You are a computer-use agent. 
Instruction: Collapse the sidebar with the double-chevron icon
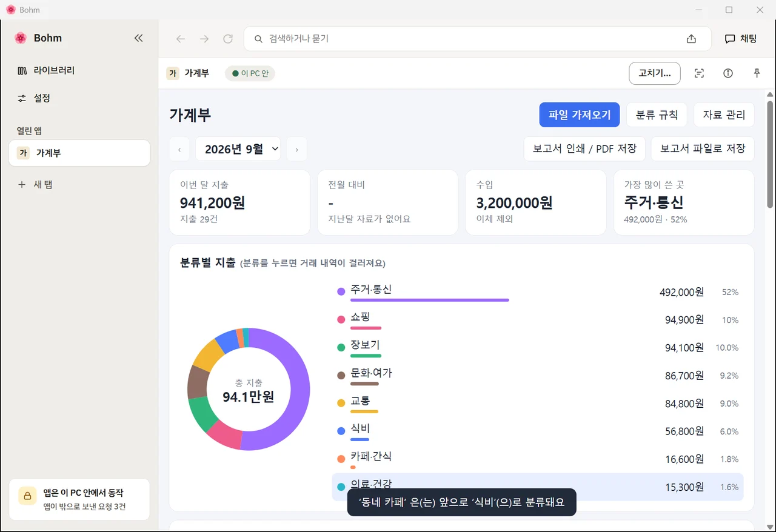(x=138, y=38)
